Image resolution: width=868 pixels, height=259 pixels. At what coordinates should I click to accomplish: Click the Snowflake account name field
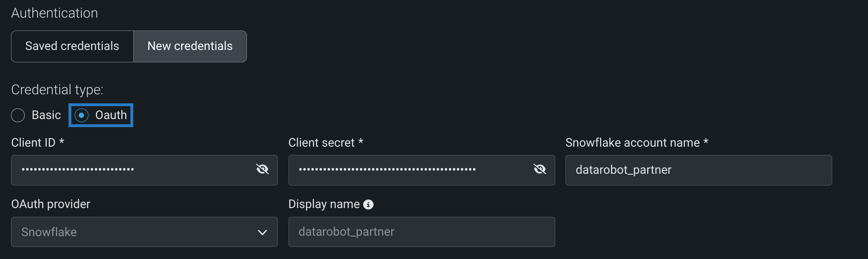point(698,170)
